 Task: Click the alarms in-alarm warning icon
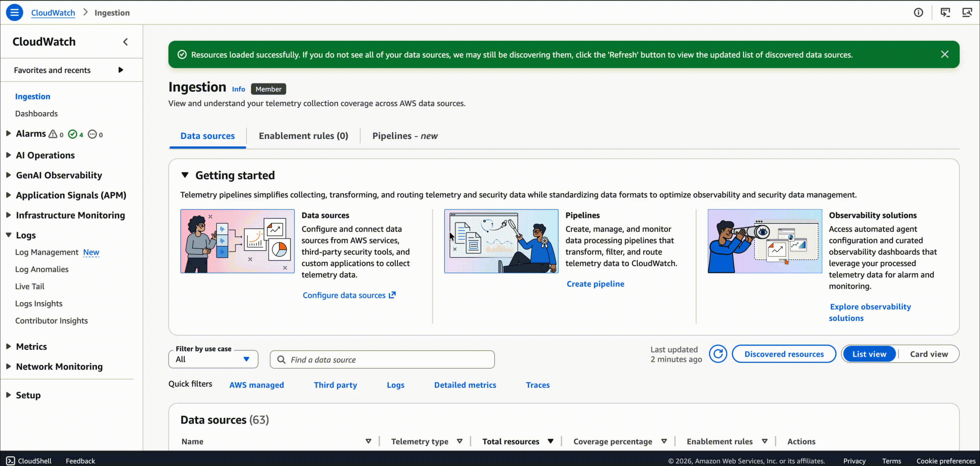(x=53, y=134)
